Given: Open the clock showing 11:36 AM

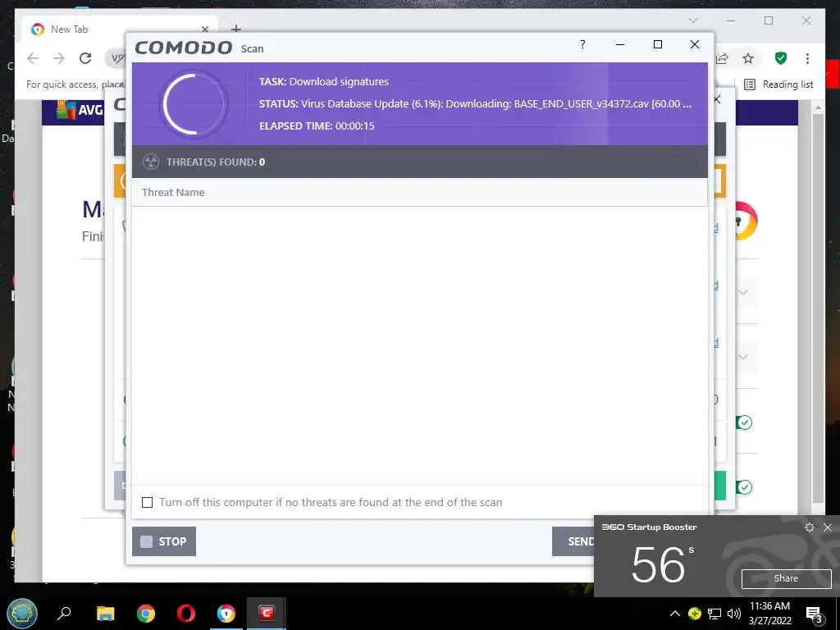Looking at the screenshot, I should coord(769,614).
